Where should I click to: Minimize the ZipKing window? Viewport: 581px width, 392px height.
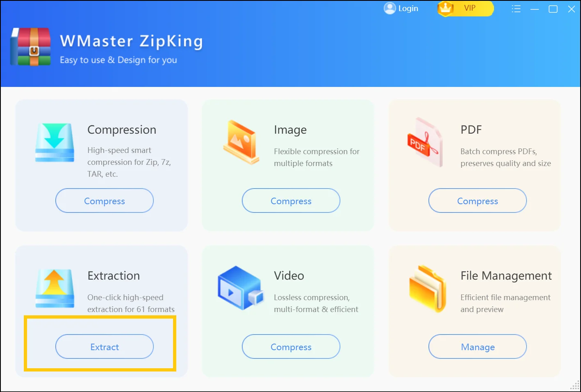tap(535, 9)
